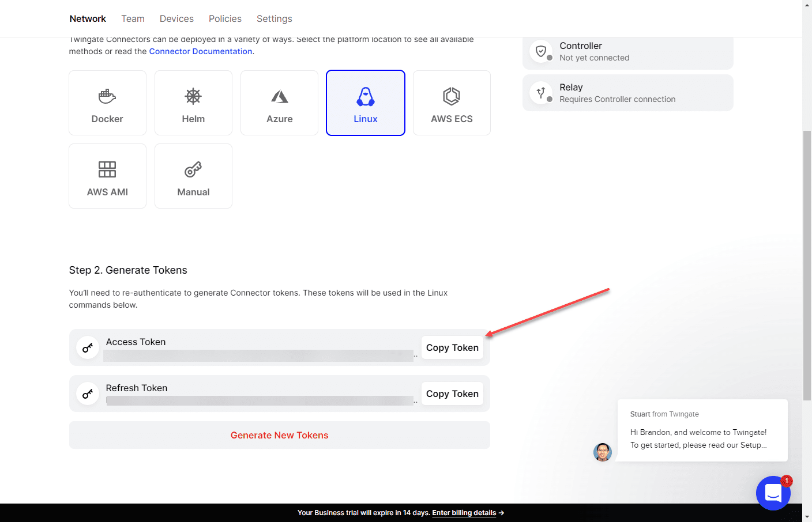Click Generate New Tokens
This screenshot has width=812, height=522.
click(280, 435)
